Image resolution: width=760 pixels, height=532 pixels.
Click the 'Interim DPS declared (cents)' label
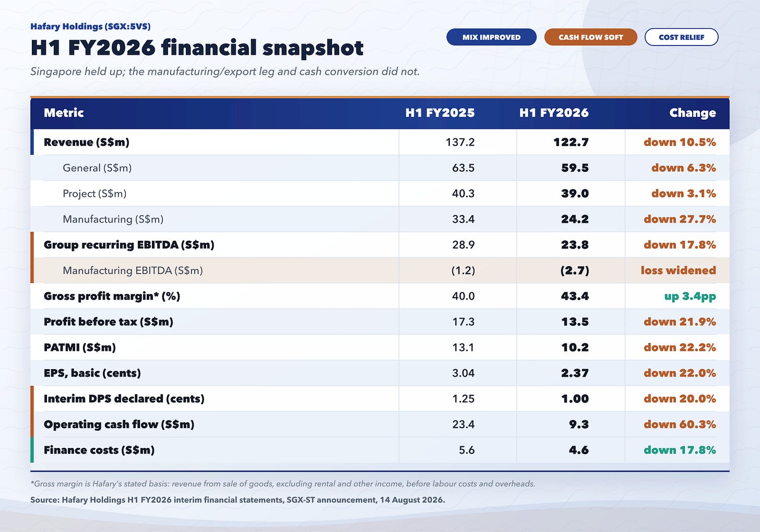124,398
